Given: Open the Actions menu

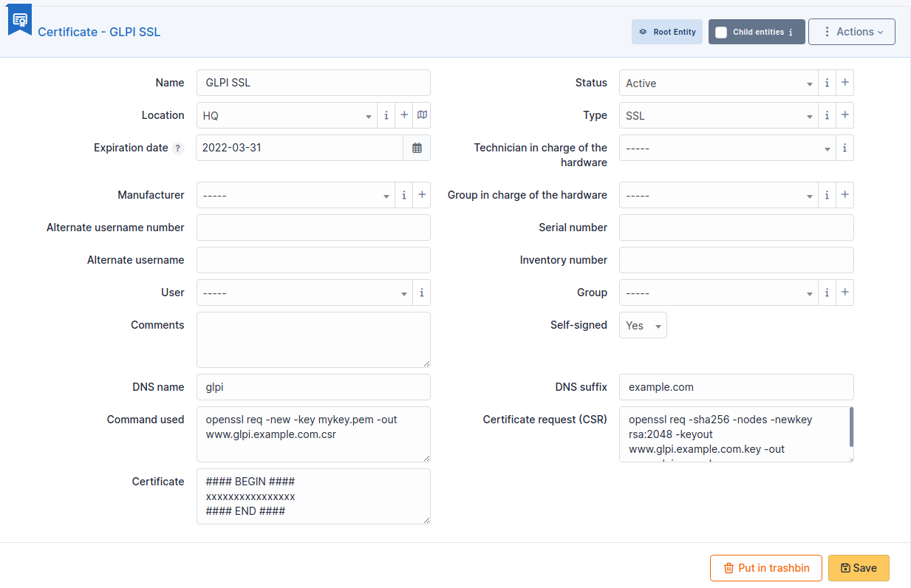Looking at the screenshot, I should click(852, 32).
